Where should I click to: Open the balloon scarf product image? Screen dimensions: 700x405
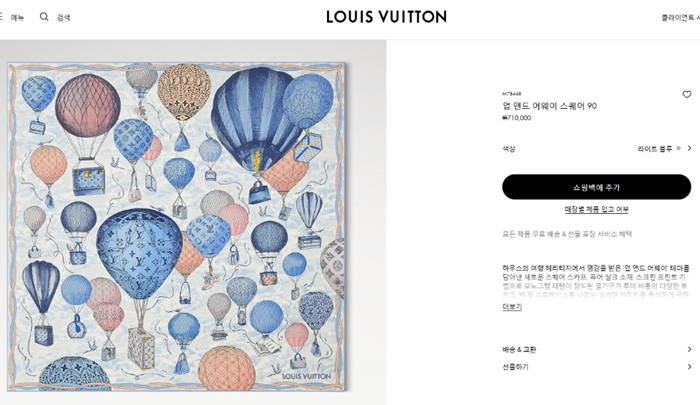tap(176, 227)
